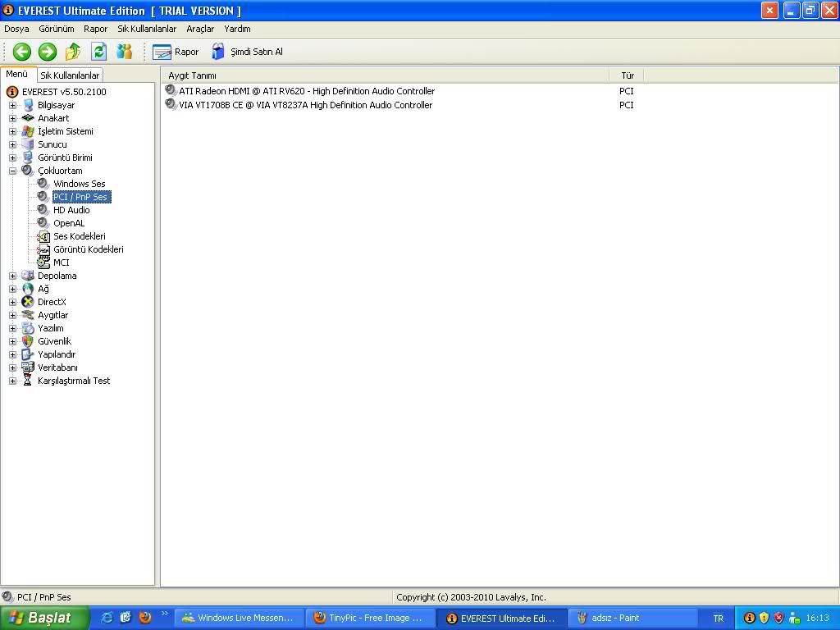The height and width of the screenshot is (630, 840).
Task: Open the Rapor report wizard
Action: click(176, 52)
